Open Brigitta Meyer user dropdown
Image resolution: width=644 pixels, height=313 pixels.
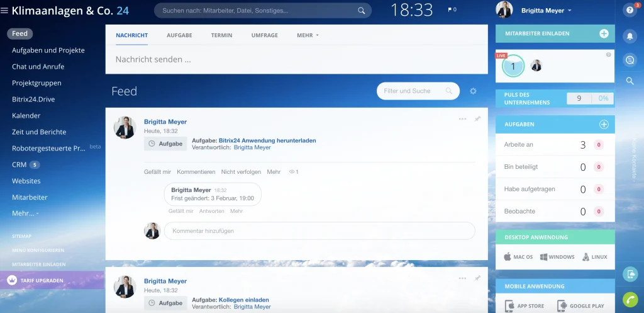pos(547,11)
